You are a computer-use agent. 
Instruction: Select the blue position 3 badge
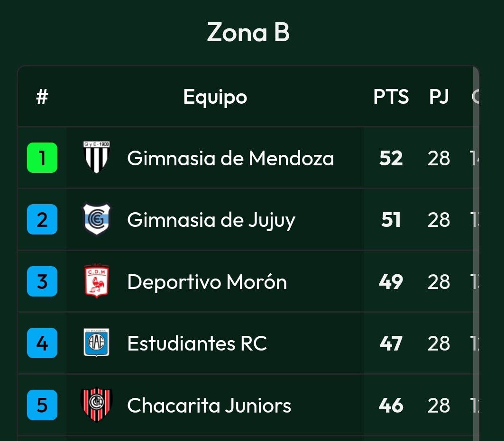click(x=42, y=281)
